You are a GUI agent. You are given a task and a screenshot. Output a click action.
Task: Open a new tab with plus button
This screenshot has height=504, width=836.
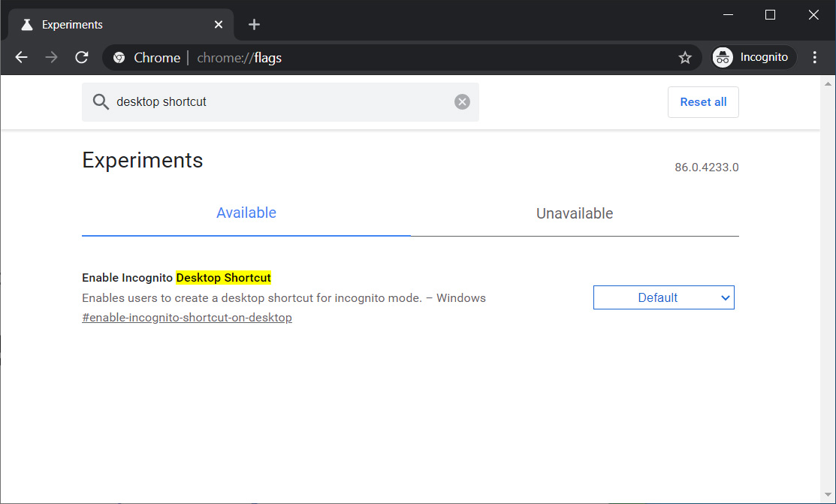[255, 25]
